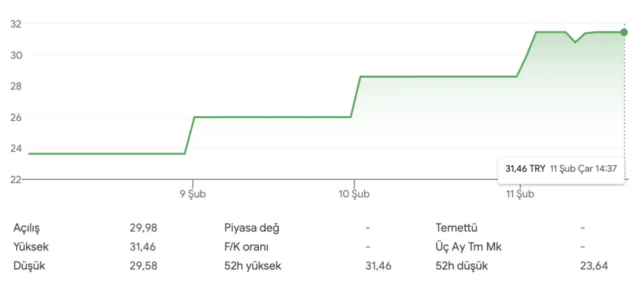Image resolution: width=644 pixels, height=298 pixels.
Task: Click the Açılış label
Action: tap(32, 228)
